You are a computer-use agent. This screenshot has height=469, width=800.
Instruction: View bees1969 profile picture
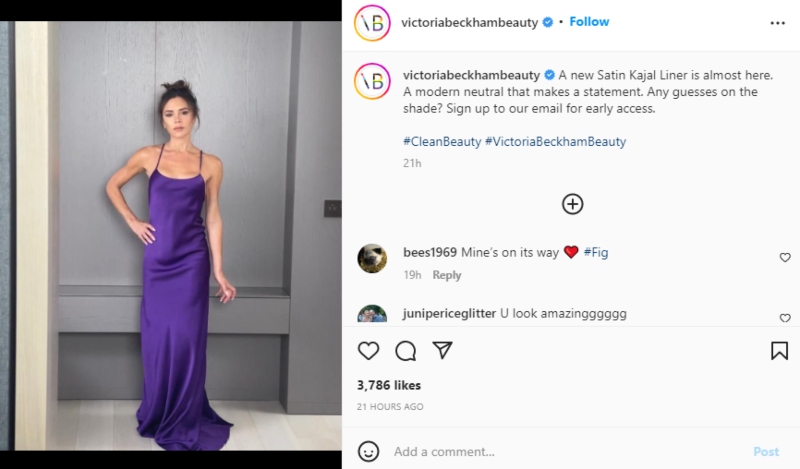[x=372, y=258]
